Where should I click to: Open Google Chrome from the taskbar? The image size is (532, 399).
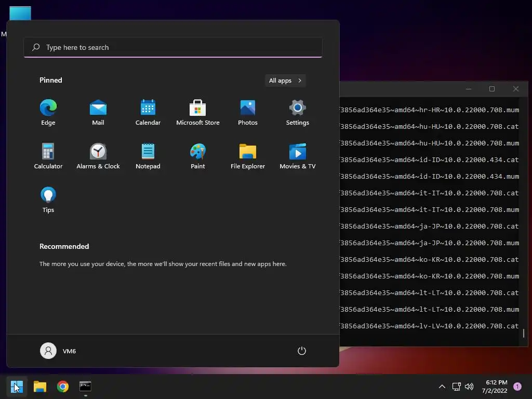[x=63, y=387]
